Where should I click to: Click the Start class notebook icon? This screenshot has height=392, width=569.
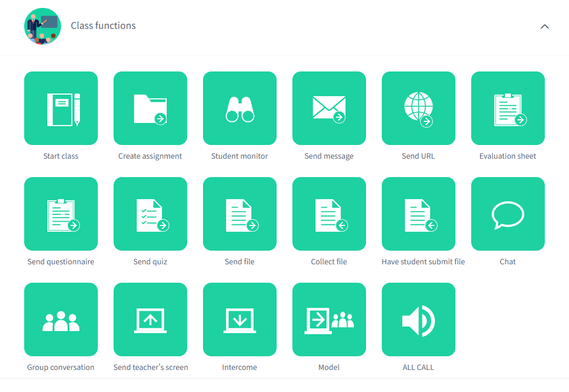click(x=61, y=108)
